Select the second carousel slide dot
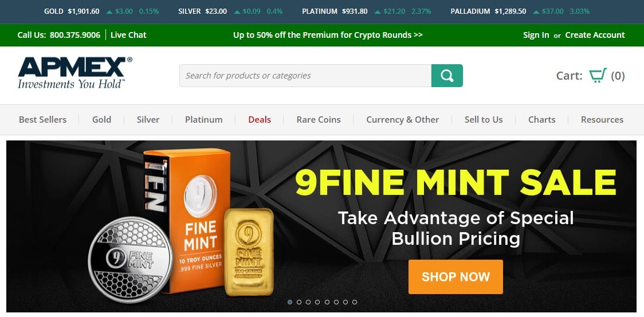 click(299, 302)
